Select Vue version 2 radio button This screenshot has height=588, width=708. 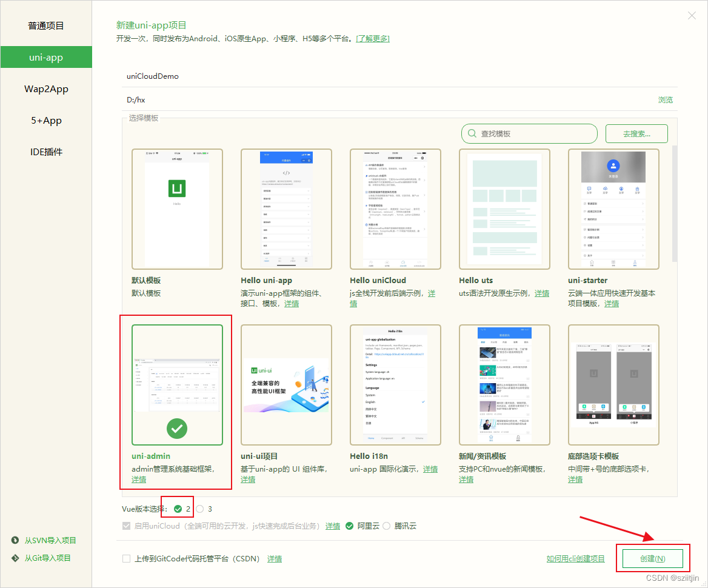(x=178, y=509)
